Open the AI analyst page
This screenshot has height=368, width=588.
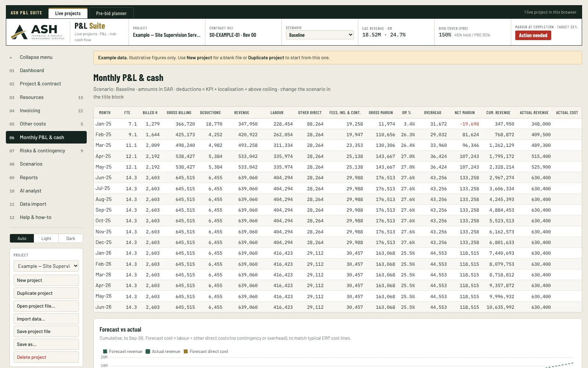point(46,191)
